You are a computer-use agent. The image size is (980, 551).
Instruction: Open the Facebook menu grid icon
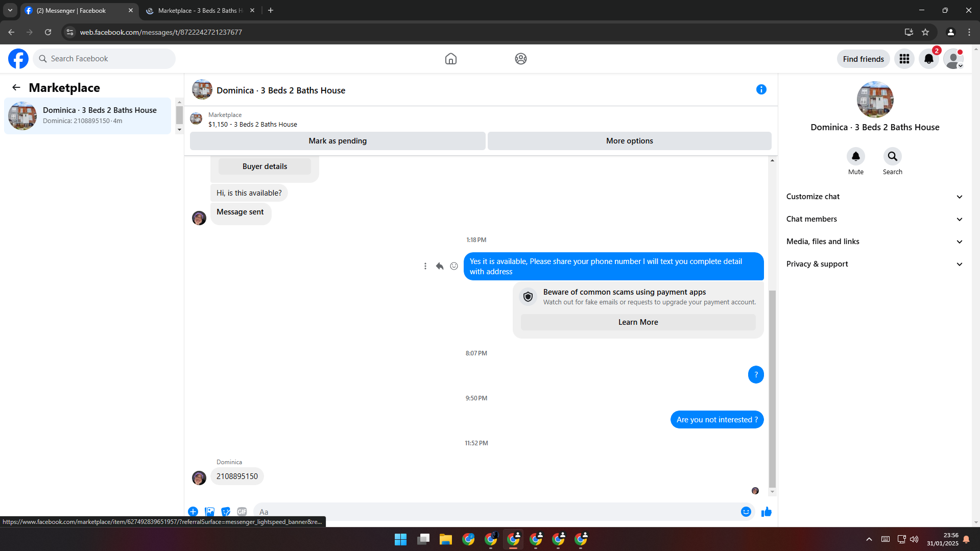pos(904,59)
